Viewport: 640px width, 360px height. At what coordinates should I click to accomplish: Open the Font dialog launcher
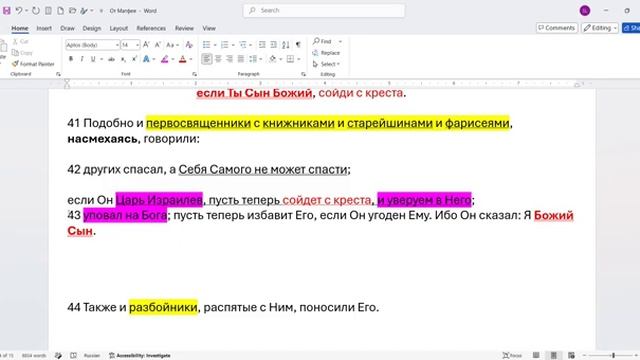[x=194, y=74]
